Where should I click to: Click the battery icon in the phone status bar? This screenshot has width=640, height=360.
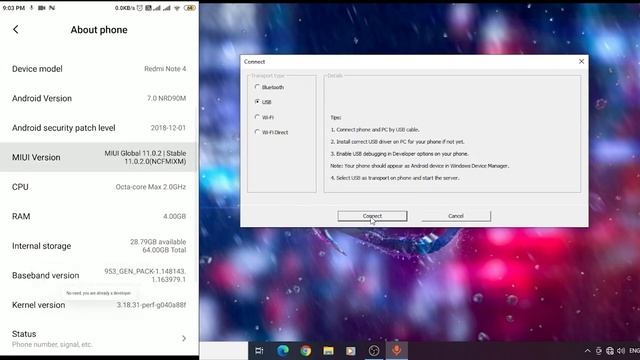point(190,8)
